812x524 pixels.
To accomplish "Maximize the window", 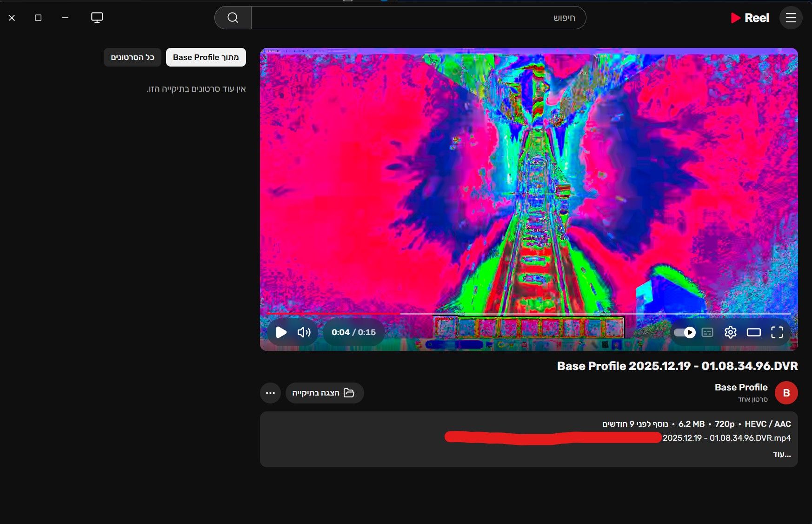I will [38, 18].
